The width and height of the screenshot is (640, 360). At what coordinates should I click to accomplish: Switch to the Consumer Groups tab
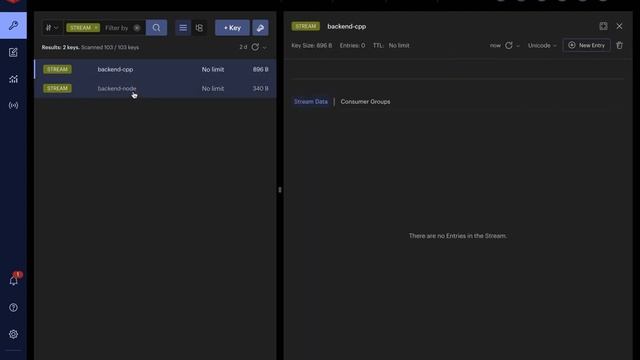point(365,102)
